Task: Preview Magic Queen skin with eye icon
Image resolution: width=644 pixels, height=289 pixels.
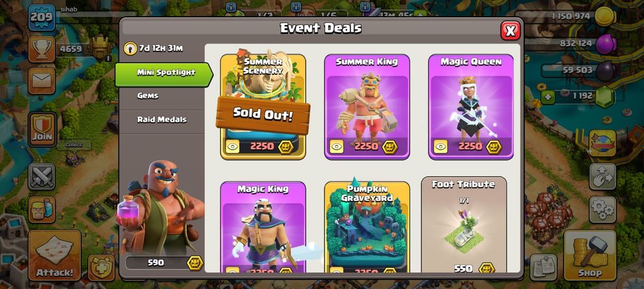Action: [x=440, y=146]
